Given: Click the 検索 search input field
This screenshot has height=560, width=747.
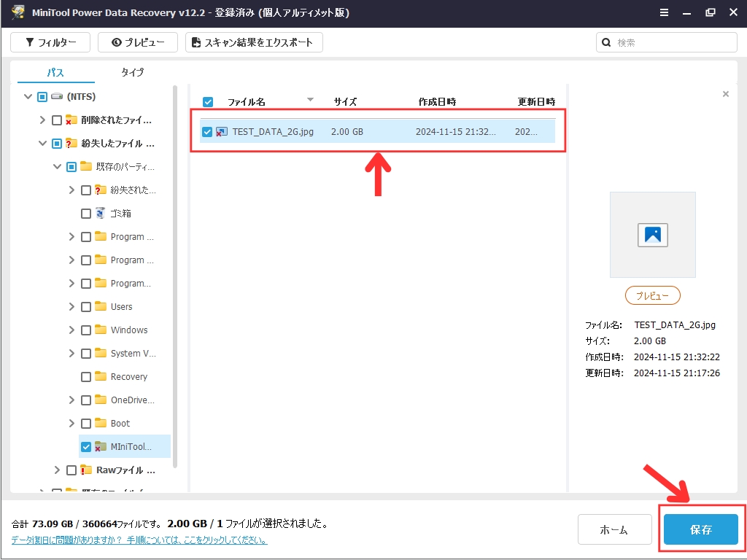Looking at the screenshot, I should tap(667, 42).
